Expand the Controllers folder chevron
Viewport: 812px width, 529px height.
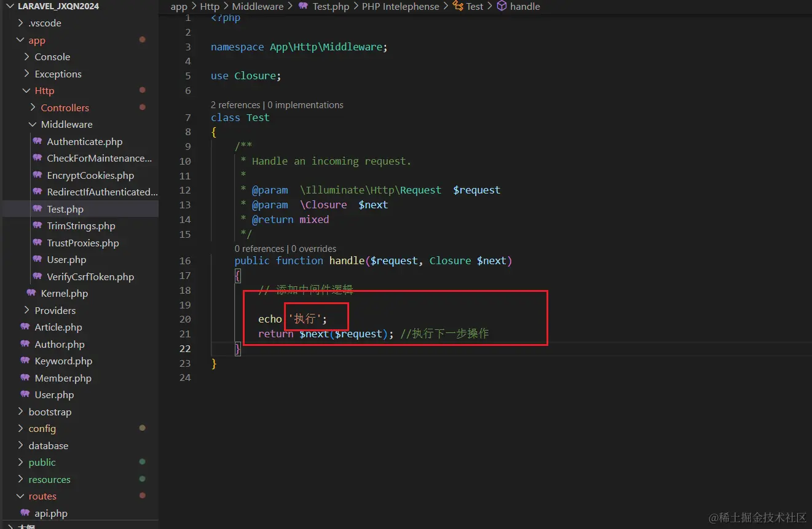tap(33, 108)
